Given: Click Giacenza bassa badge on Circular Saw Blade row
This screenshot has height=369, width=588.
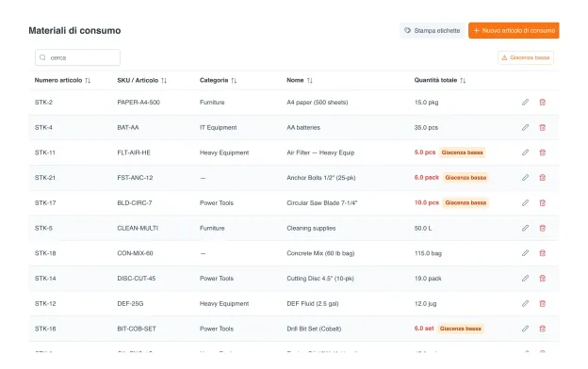Looking at the screenshot, I should tap(465, 202).
